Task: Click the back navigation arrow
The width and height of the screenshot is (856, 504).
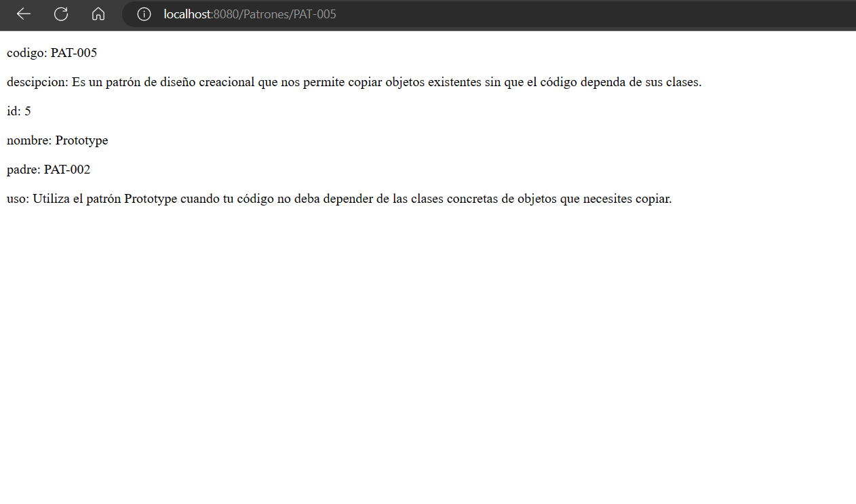Action: point(22,14)
